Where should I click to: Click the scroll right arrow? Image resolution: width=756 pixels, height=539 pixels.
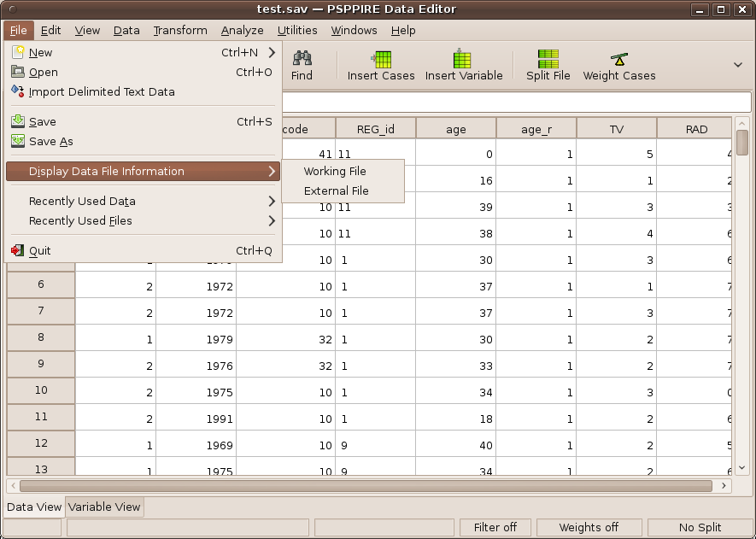click(x=724, y=485)
